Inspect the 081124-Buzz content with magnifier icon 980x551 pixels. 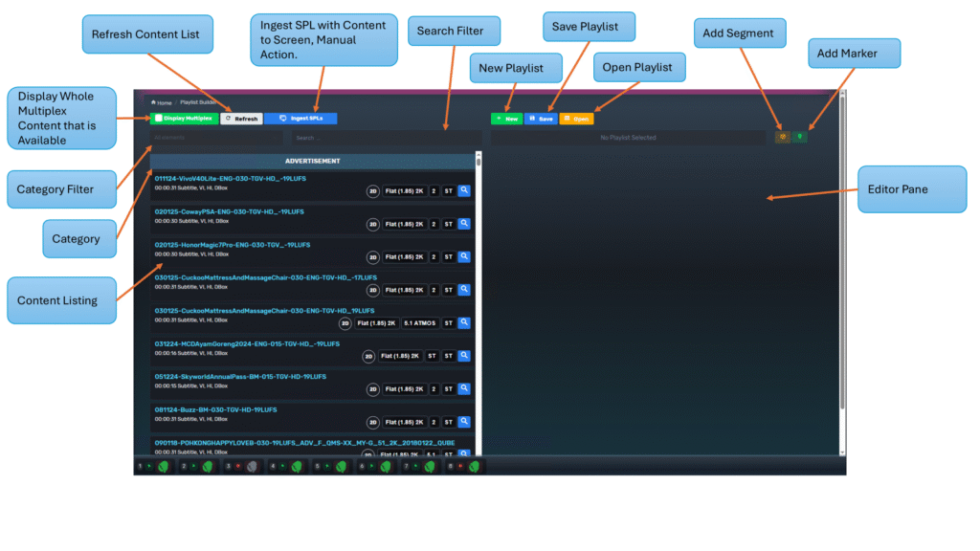point(464,422)
